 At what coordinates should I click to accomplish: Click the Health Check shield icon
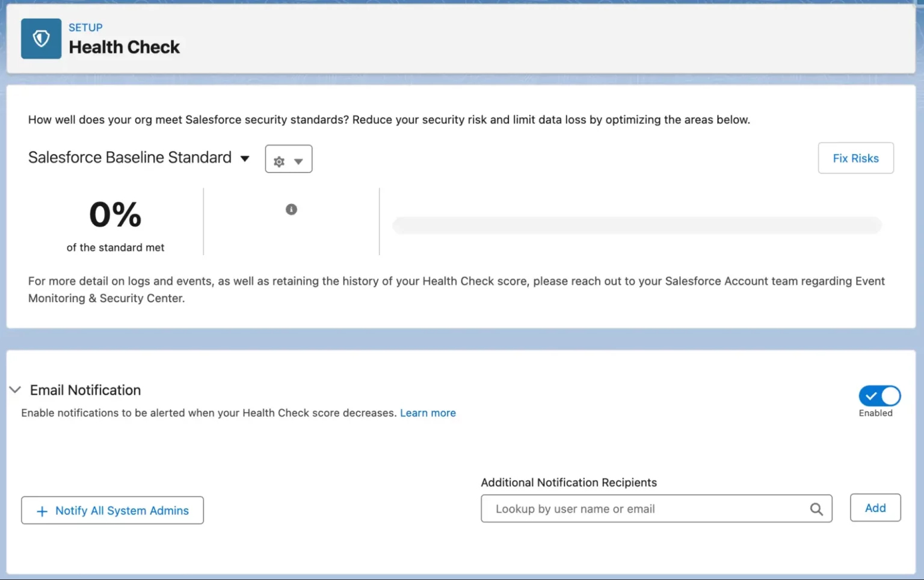pos(41,39)
